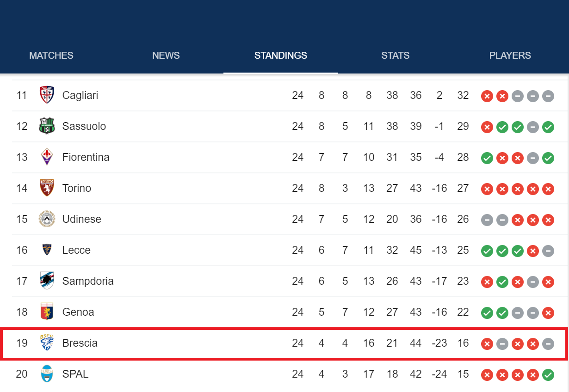This screenshot has width=569, height=392.
Task: Click the Udinese club crest
Action: click(x=47, y=219)
